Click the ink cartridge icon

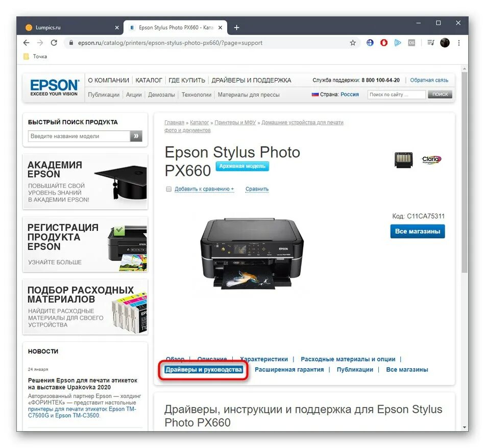click(403, 160)
